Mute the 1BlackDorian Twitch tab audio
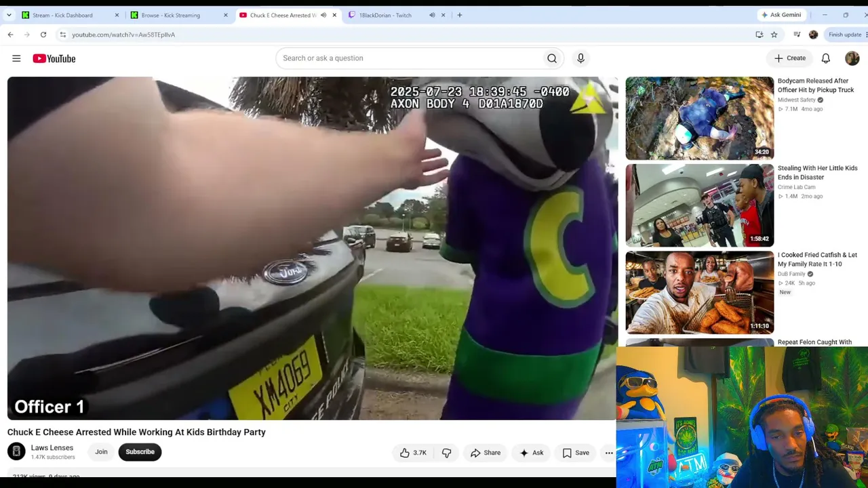Screen dimensions: 868x488 432,15
